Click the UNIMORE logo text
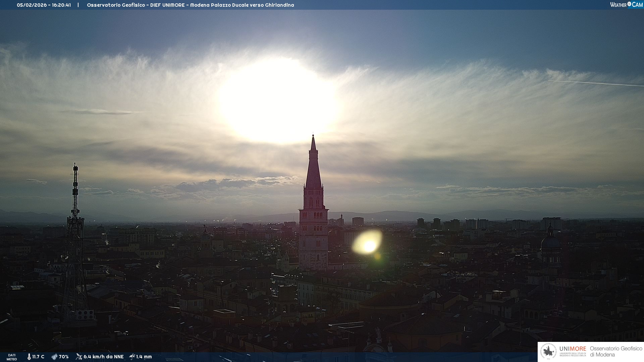Viewport: 644px width, 362px height. point(573,349)
